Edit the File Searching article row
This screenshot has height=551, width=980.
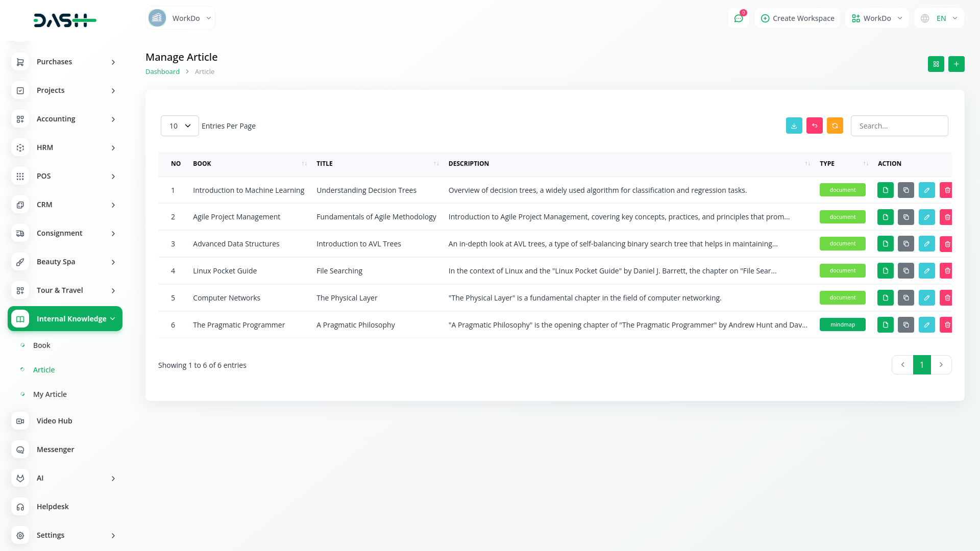[x=926, y=271]
